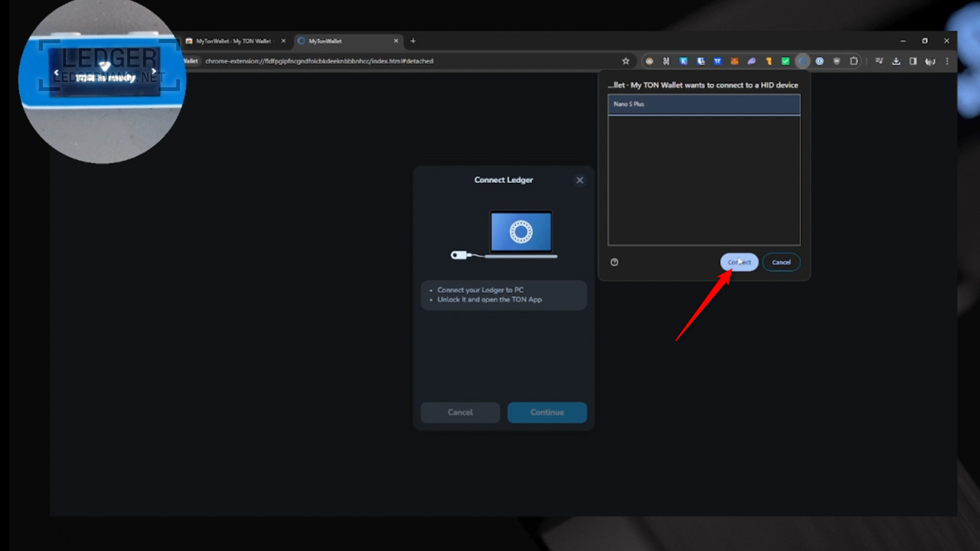
Task: Open the green checkmark extension icon
Action: tap(786, 61)
